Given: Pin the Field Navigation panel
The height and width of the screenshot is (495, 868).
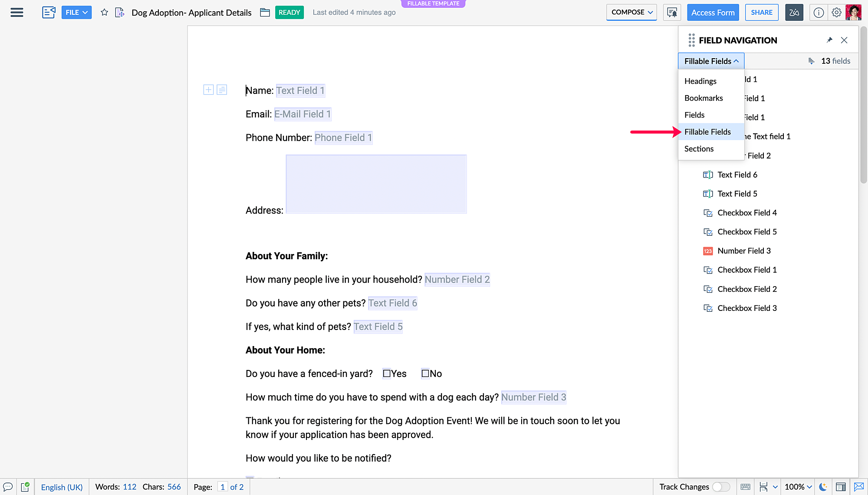Looking at the screenshot, I should coord(829,40).
